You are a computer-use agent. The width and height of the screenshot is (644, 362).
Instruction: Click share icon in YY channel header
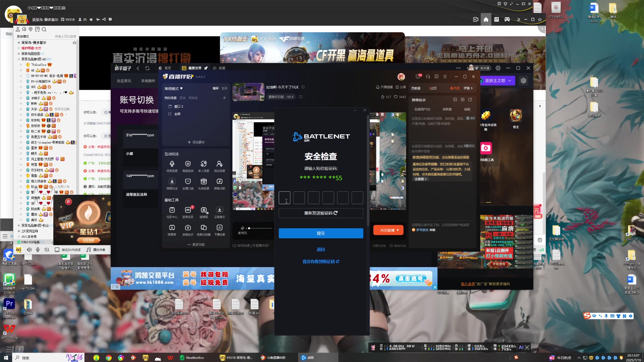(104, 19)
